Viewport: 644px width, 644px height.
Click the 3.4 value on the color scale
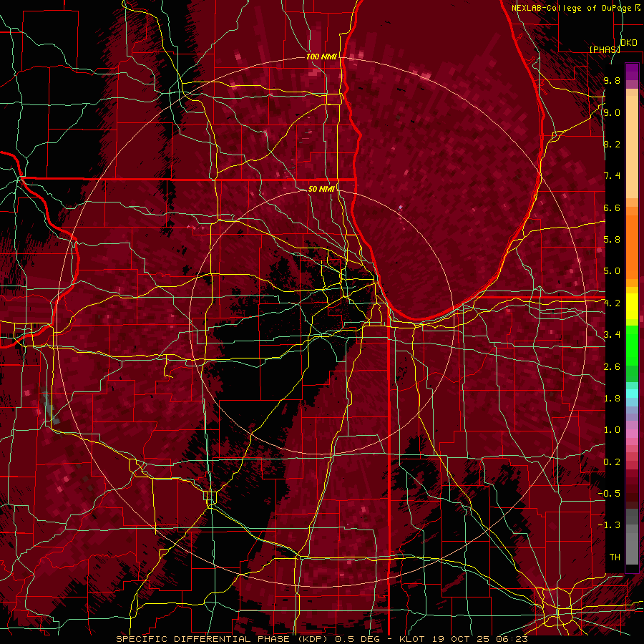coord(612,335)
